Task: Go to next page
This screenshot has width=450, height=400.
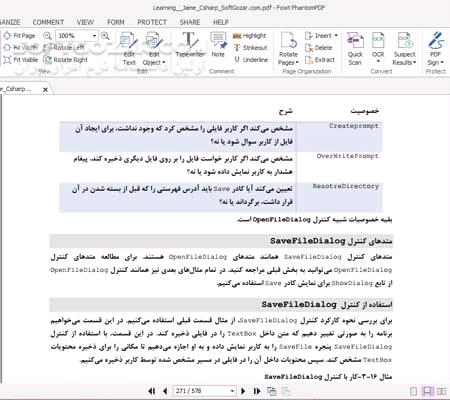Action: 243,391
